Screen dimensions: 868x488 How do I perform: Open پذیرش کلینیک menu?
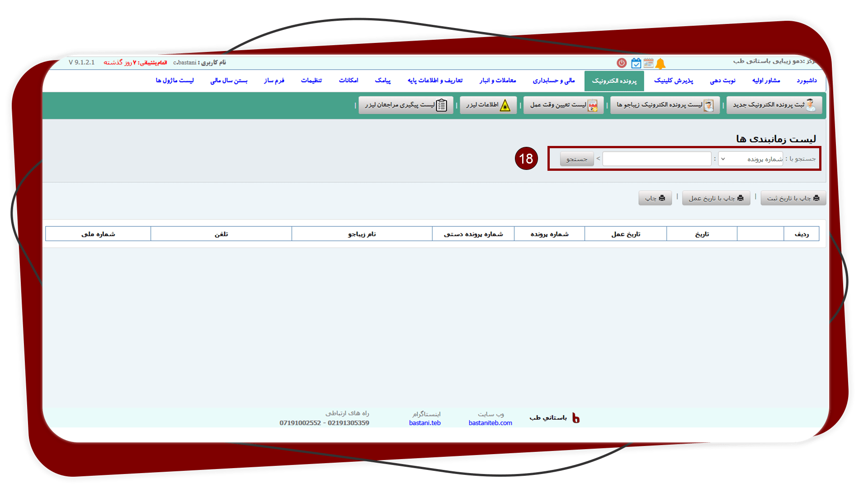coord(673,80)
